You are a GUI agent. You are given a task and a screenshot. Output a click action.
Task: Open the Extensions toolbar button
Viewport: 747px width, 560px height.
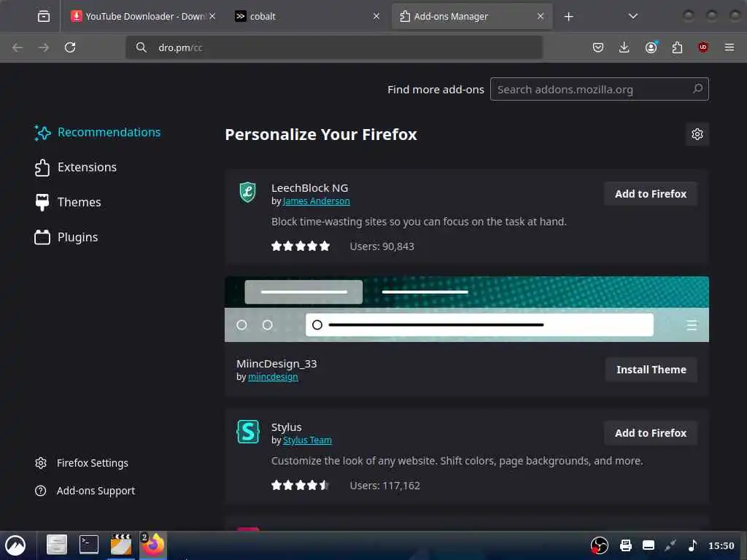pyautogui.click(x=677, y=47)
